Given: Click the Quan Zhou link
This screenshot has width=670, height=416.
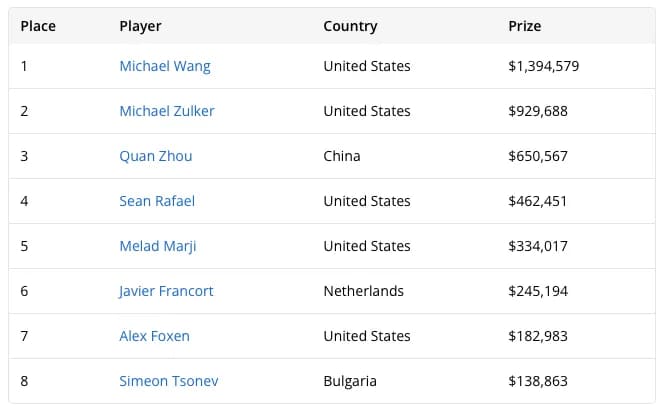Looking at the screenshot, I should pos(156,156).
